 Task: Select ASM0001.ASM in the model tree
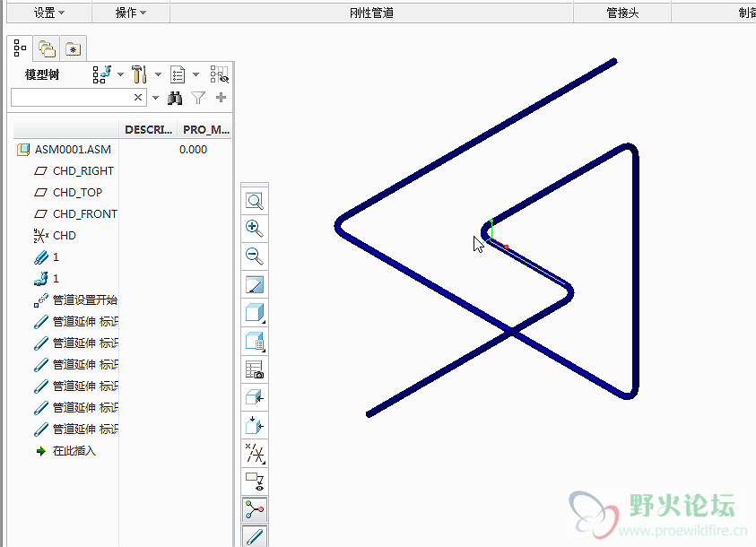[73, 150]
